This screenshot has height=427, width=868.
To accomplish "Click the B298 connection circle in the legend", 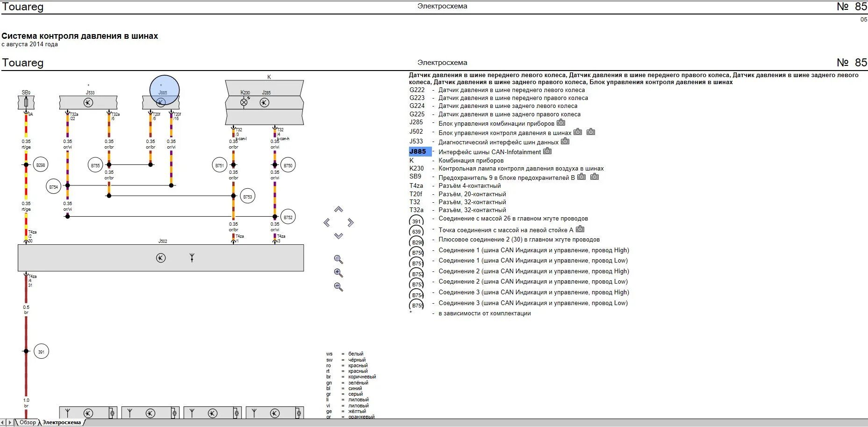I will (x=416, y=242).
